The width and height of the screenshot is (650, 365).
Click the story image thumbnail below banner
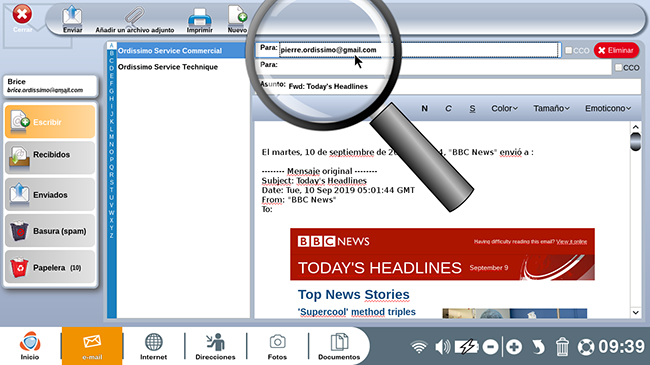click(x=514, y=314)
